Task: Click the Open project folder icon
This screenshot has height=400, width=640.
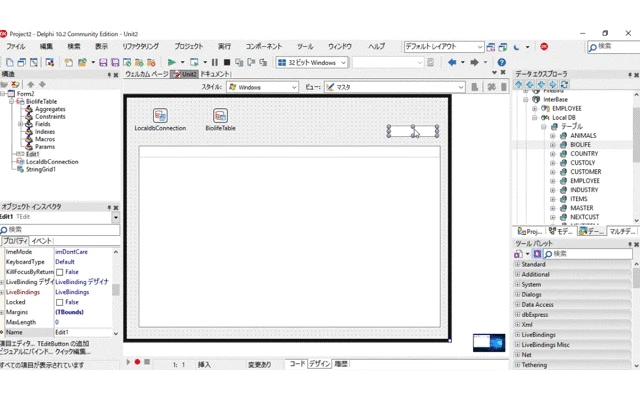Action: 82,62
